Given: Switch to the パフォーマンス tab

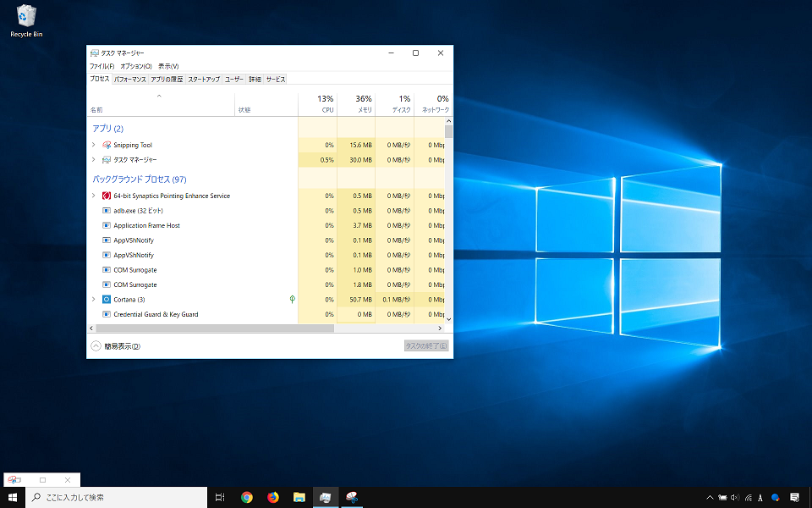Looking at the screenshot, I should (x=130, y=80).
